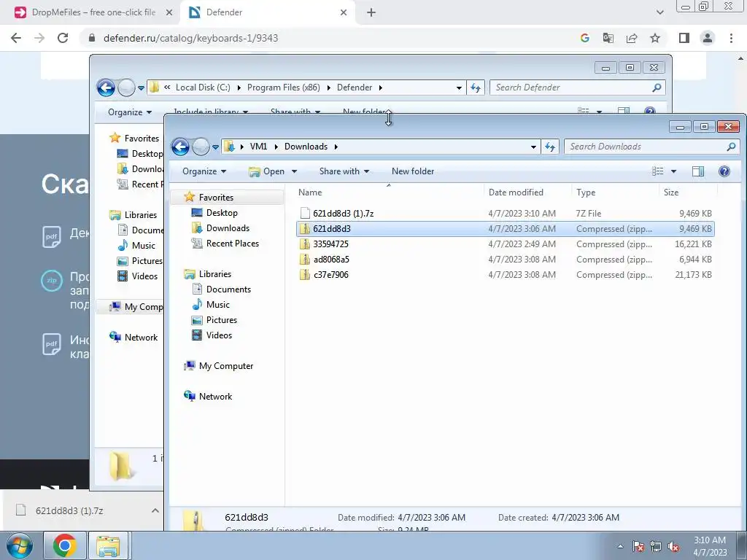Click New folder in the Downloads toolbar
This screenshot has height=560, width=747.
point(413,171)
